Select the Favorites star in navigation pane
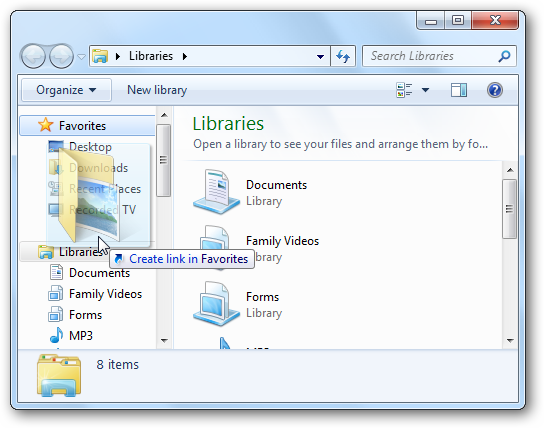This screenshot has height=428, width=544. point(45,125)
